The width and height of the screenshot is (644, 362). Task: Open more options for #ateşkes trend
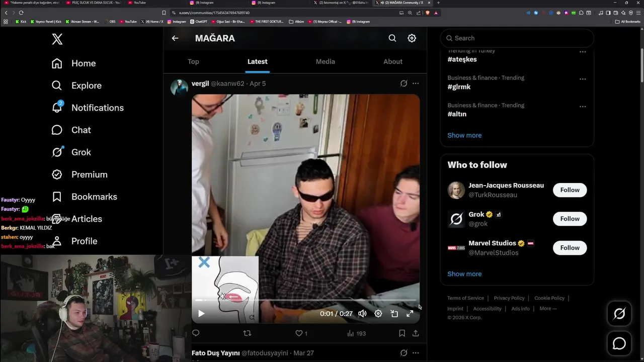click(583, 52)
